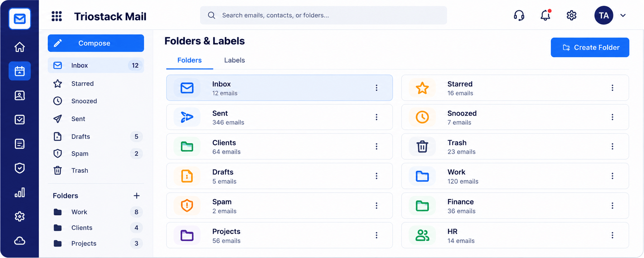Open the Snoozed folder card
This screenshot has width=644, height=258.
515,117
